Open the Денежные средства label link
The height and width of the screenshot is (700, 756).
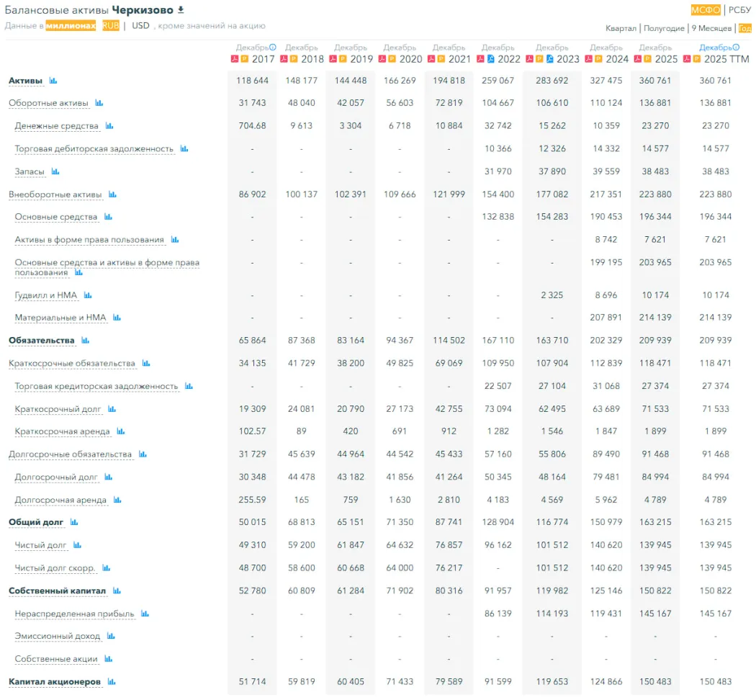[x=56, y=126]
